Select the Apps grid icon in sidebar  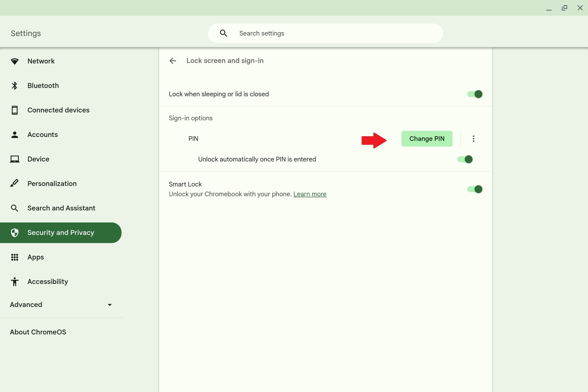coord(15,257)
